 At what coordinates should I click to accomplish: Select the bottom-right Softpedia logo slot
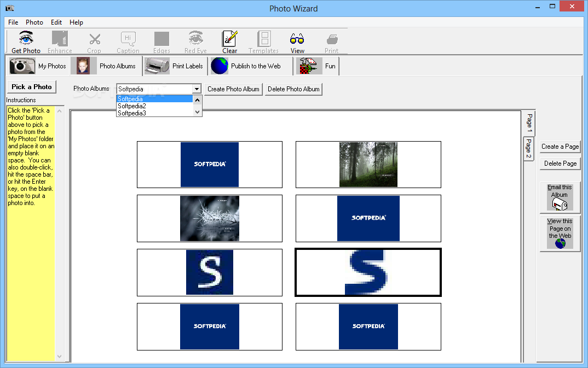(x=368, y=327)
